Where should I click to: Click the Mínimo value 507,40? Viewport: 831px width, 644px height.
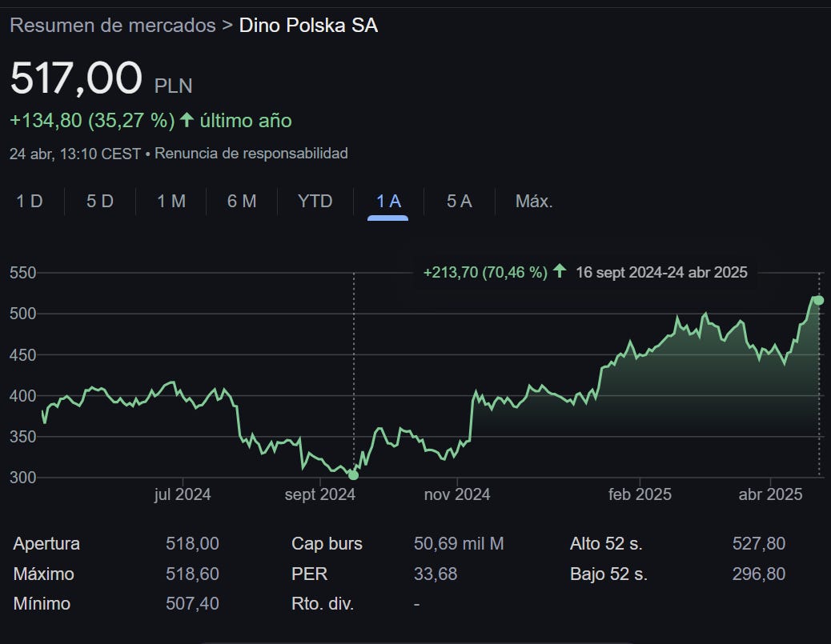pos(192,604)
